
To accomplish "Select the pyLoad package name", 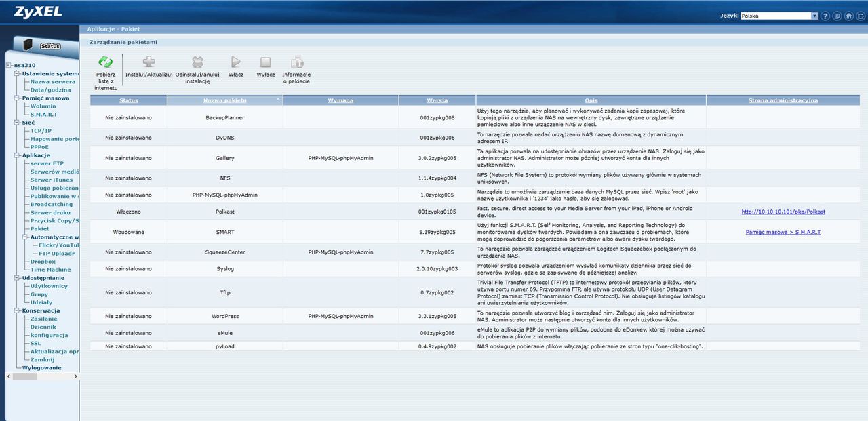I will click(224, 346).
